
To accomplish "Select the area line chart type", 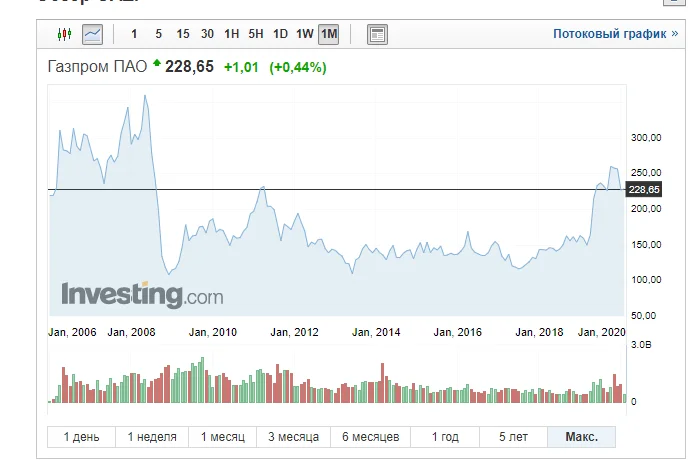I will pyautogui.click(x=92, y=34).
